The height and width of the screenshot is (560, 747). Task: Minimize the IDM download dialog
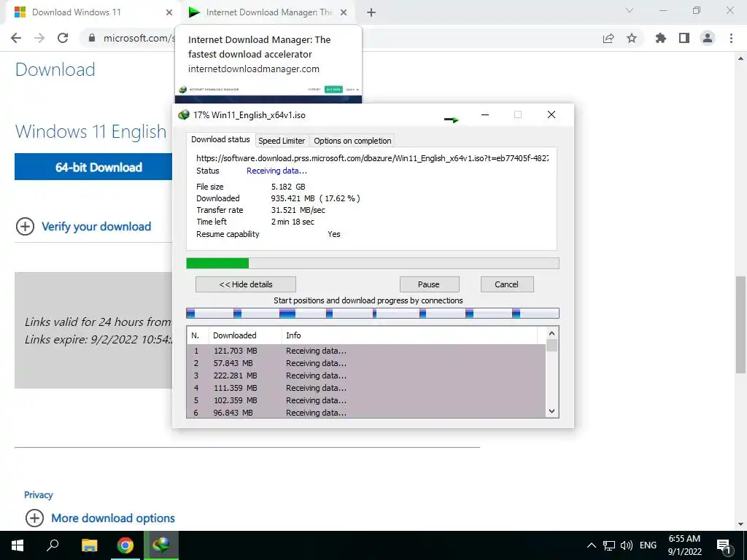click(x=485, y=114)
